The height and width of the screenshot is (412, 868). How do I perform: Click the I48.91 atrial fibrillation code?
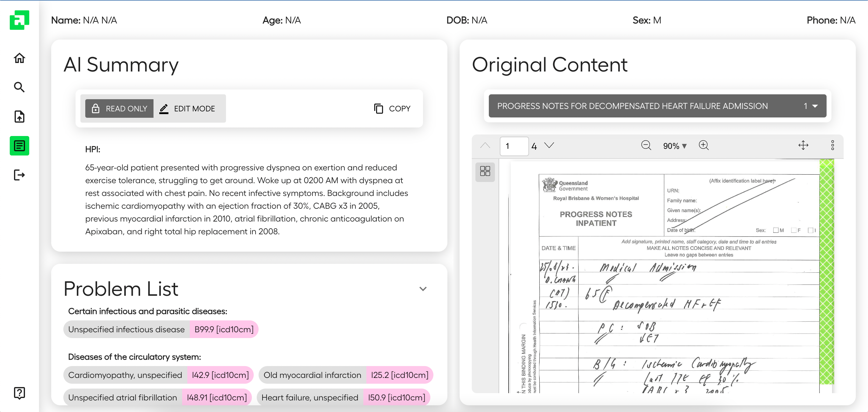click(217, 397)
